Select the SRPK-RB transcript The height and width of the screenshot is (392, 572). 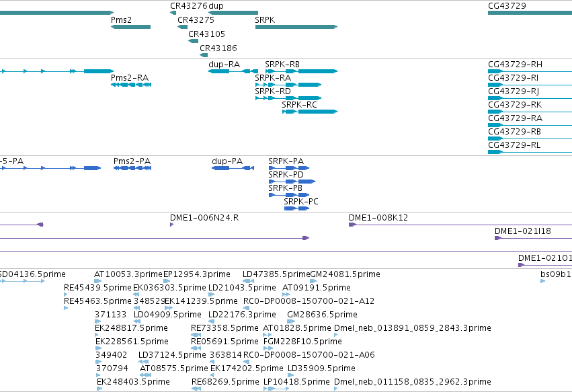pyautogui.click(x=301, y=71)
